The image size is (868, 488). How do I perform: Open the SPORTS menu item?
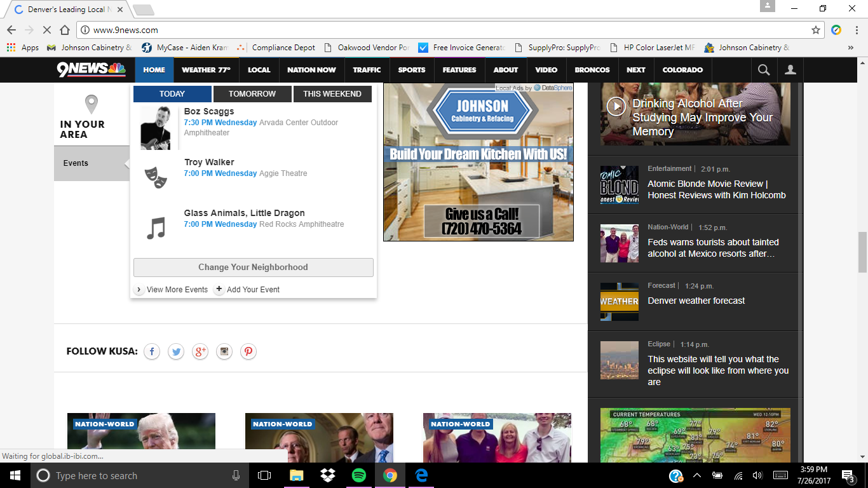pyautogui.click(x=412, y=70)
